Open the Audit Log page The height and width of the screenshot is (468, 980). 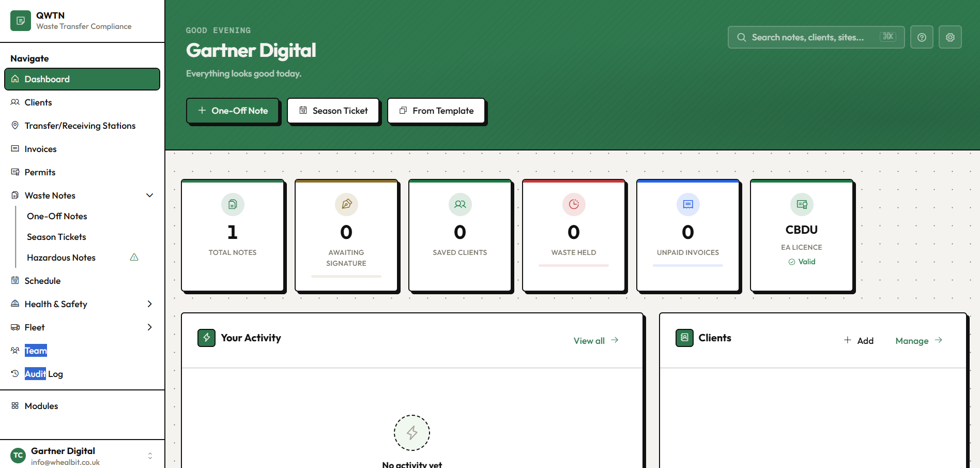pos(82,374)
